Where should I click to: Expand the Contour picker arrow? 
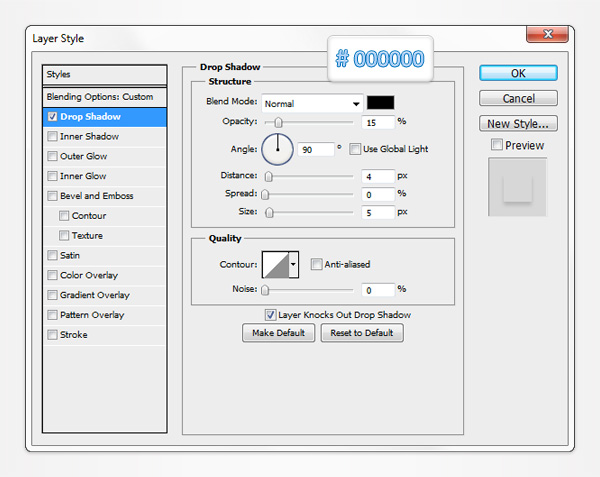point(293,264)
